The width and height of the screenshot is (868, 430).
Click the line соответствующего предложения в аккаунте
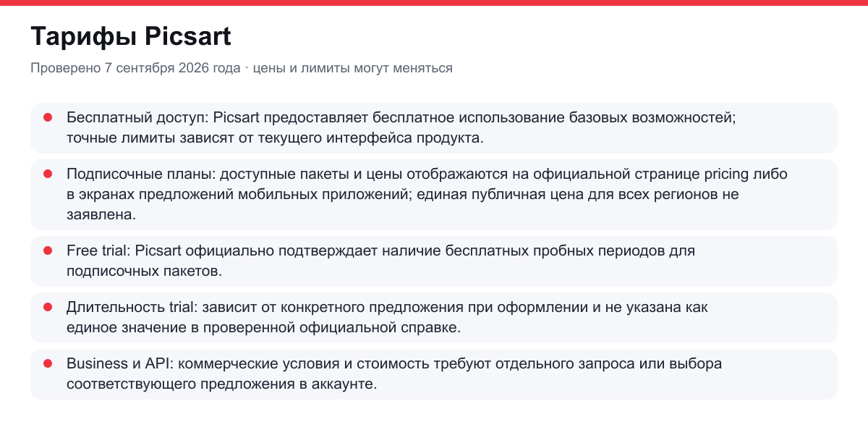coord(222,384)
